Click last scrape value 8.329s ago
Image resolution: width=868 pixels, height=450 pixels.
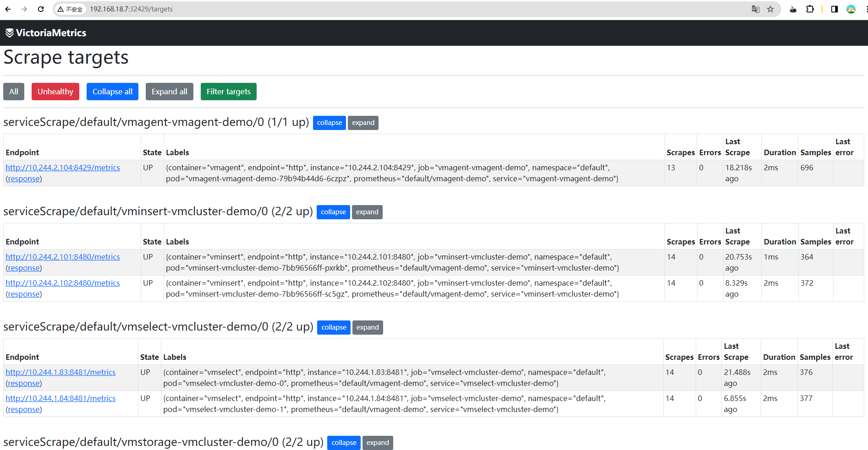click(x=736, y=288)
